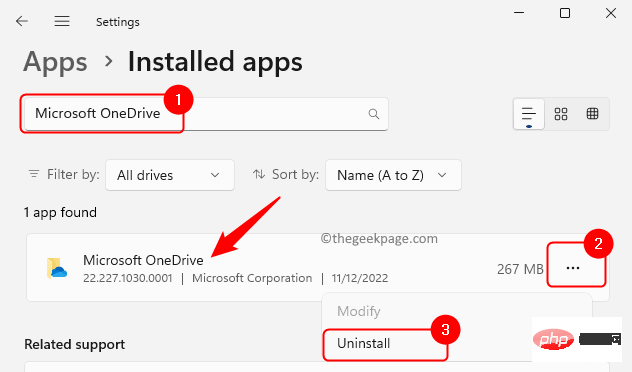Screen dimensions: 632x372
Task: Open the All drives filter dropdown
Action: (170, 175)
